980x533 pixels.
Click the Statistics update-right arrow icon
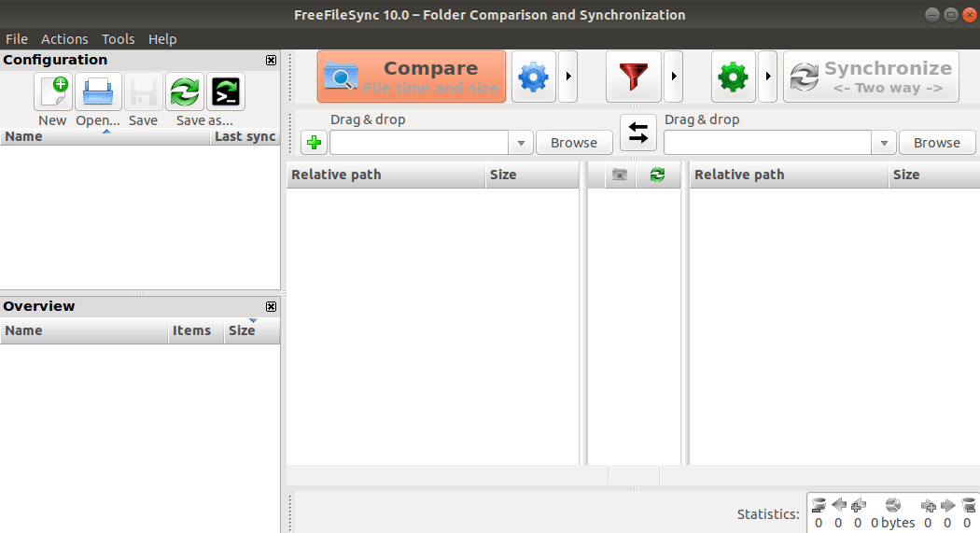948,505
